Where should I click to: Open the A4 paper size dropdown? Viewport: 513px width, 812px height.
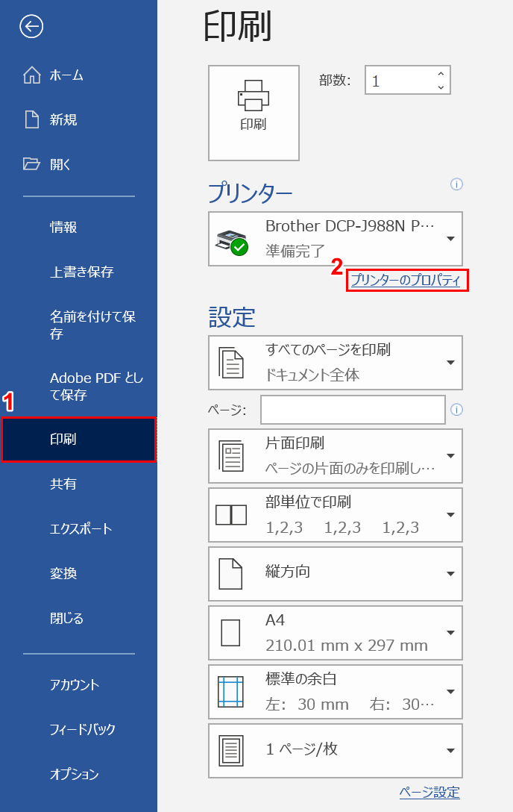pyautogui.click(x=335, y=633)
